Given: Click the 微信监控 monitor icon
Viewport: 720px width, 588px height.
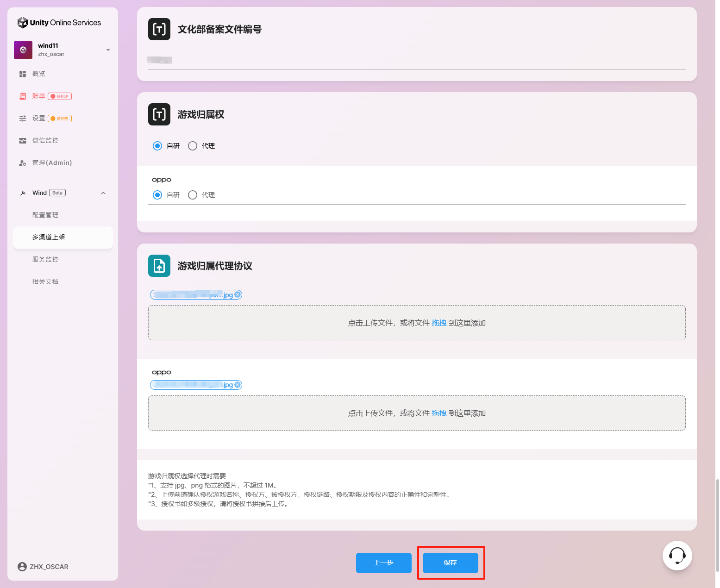Looking at the screenshot, I should coord(23,141).
